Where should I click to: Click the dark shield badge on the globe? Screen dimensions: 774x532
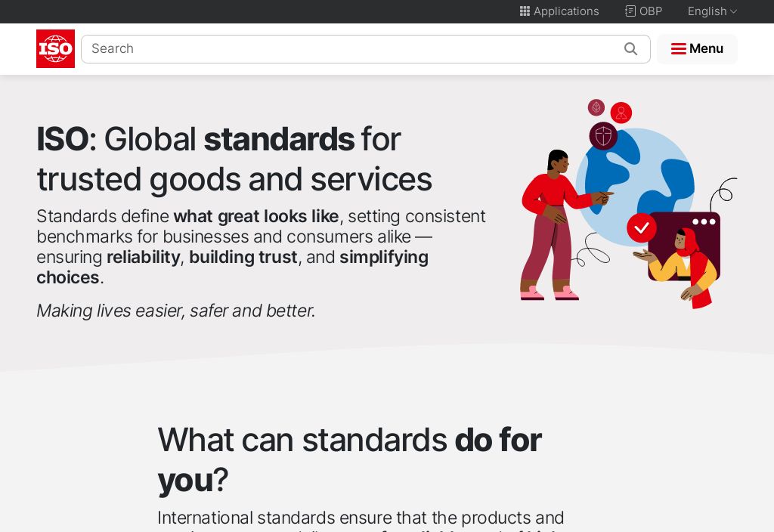pyautogui.click(x=603, y=136)
